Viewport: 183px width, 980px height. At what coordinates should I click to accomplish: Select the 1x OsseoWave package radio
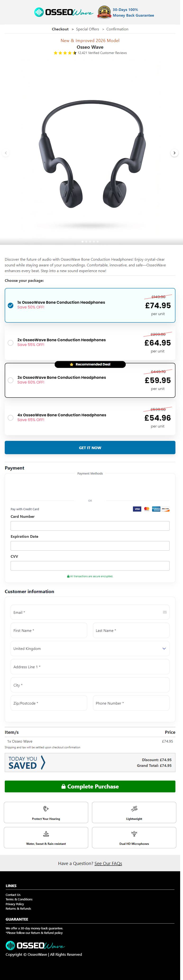tap(11, 305)
